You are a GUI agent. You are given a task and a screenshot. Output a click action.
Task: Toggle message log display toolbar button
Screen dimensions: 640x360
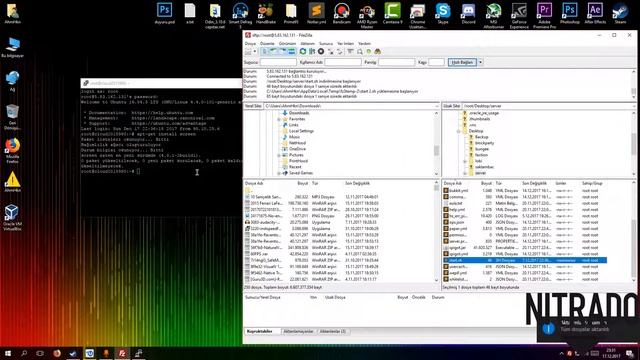(264, 52)
